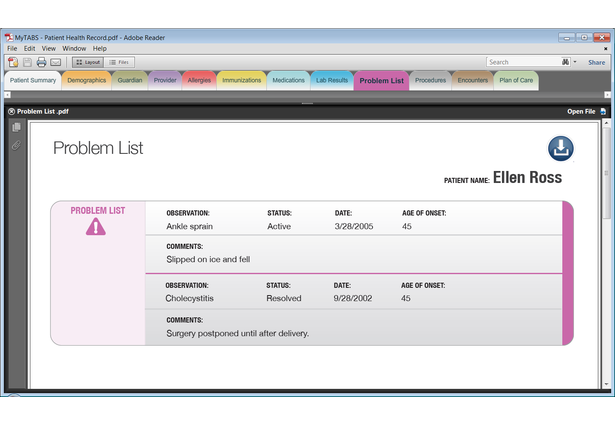Click the vertical scrollbar thumb

click(x=606, y=173)
